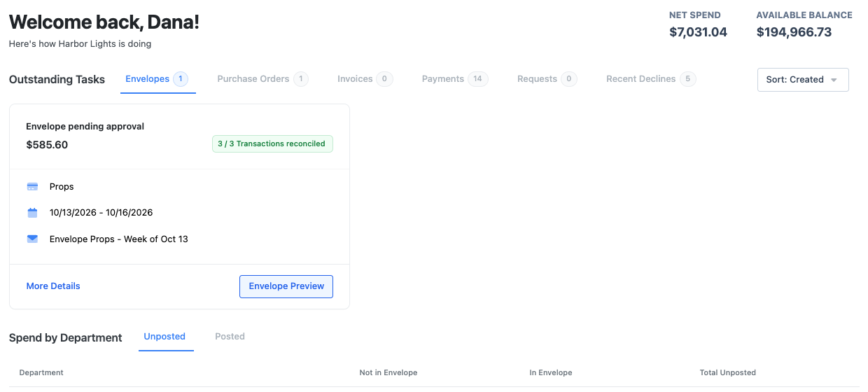Click the $585.60 envelope amount
The width and height of the screenshot is (868, 392).
[47, 145]
